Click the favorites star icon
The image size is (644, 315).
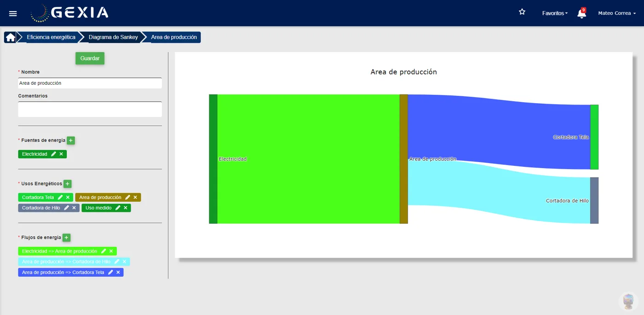522,12
